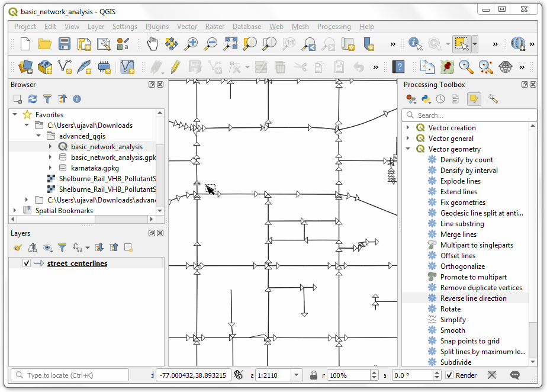The width and height of the screenshot is (547, 392).
Task: Select basic_network_analysis project in Browser
Action: 107,147
